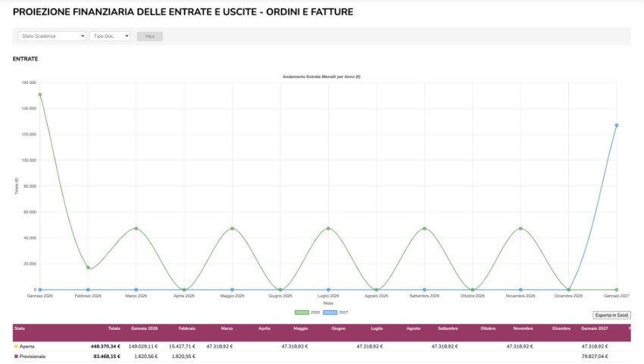Viewport: 644px width, 364px height.
Task: Select the green Febbraio 2026 data point
Action: [88, 267]
